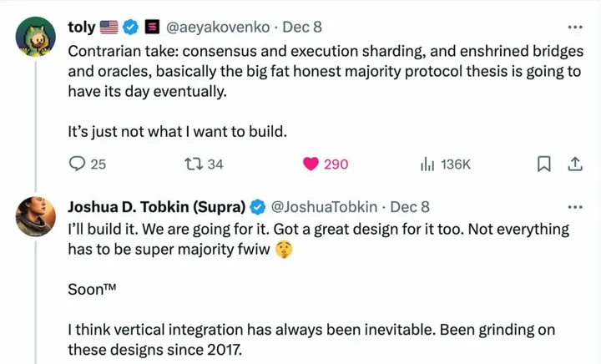Open the @JoshuaTobkin handle link

click(x=326, y=207)
